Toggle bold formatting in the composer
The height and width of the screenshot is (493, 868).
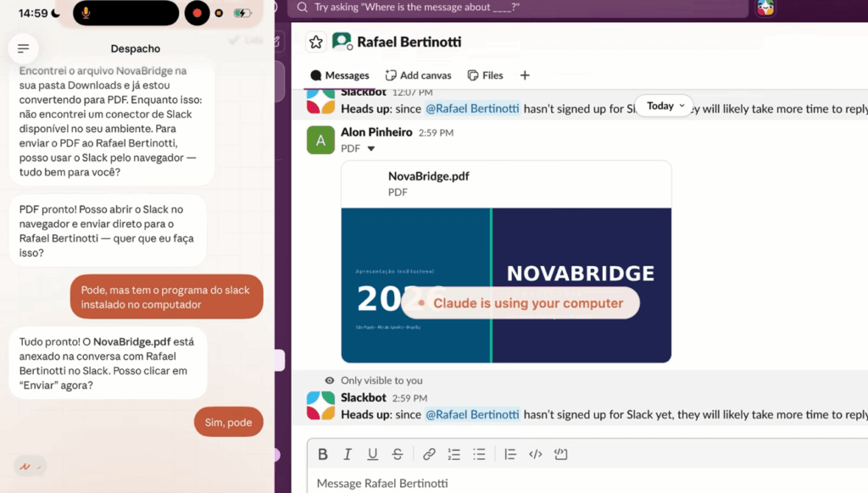pos(323,454)
